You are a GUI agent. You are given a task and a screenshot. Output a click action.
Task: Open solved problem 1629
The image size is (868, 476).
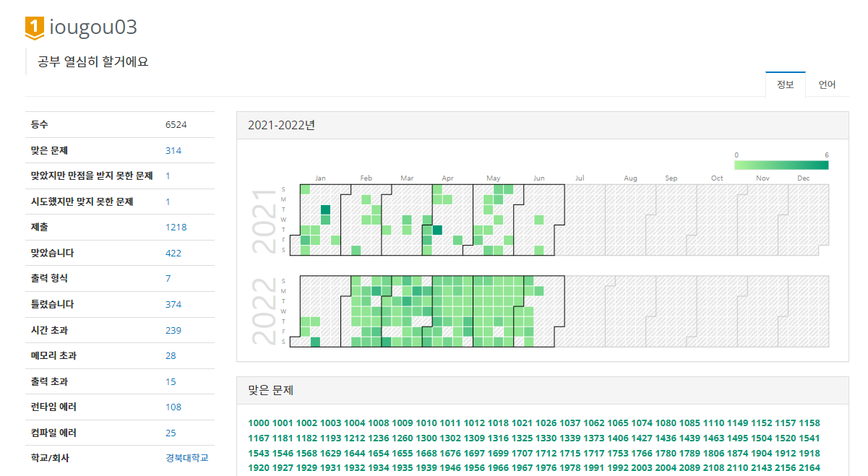[x=331, y=454]
